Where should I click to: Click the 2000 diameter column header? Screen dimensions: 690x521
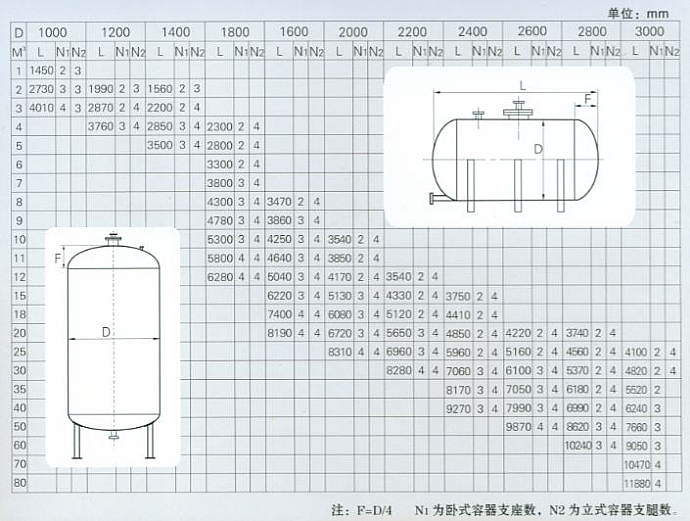353,32
